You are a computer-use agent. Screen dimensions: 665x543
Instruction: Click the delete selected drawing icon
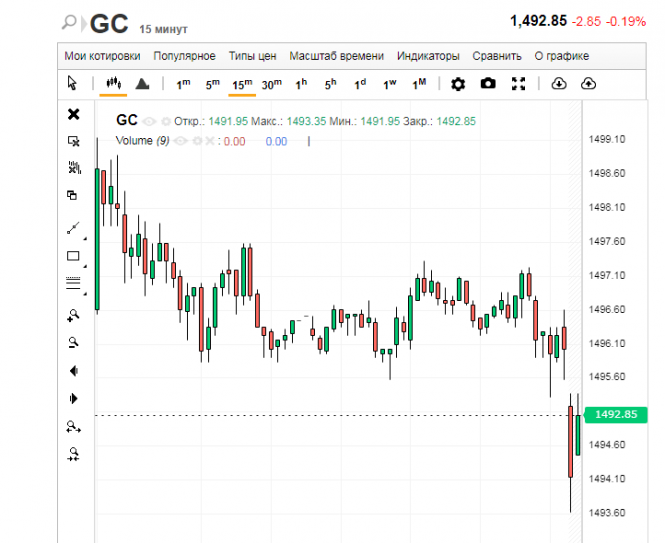[74, 141]
